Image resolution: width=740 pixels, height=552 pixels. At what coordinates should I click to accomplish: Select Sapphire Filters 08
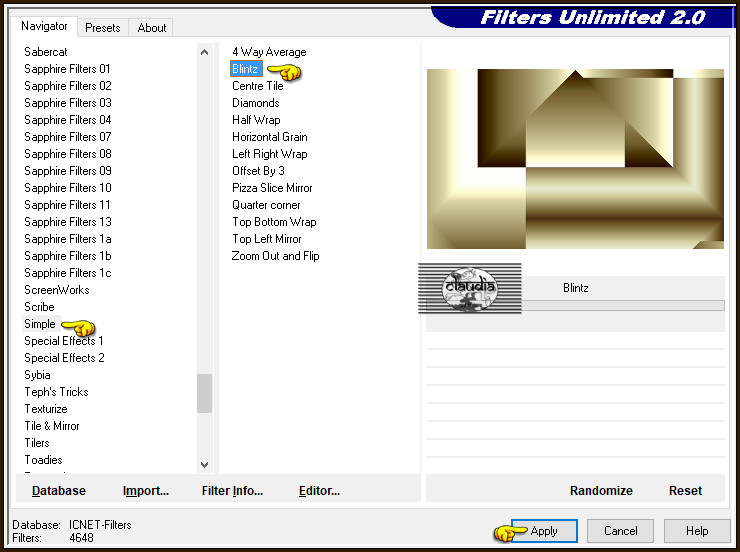point(67,154)
